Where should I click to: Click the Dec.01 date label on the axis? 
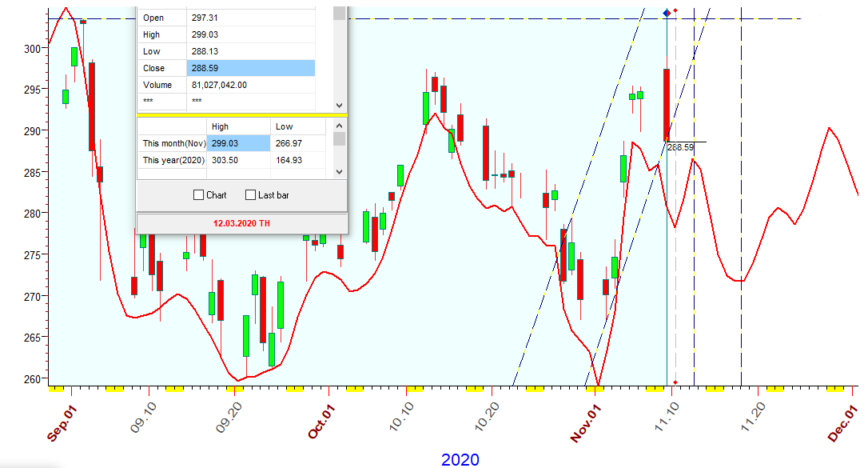pyautogui.click(x=844, y=422)
